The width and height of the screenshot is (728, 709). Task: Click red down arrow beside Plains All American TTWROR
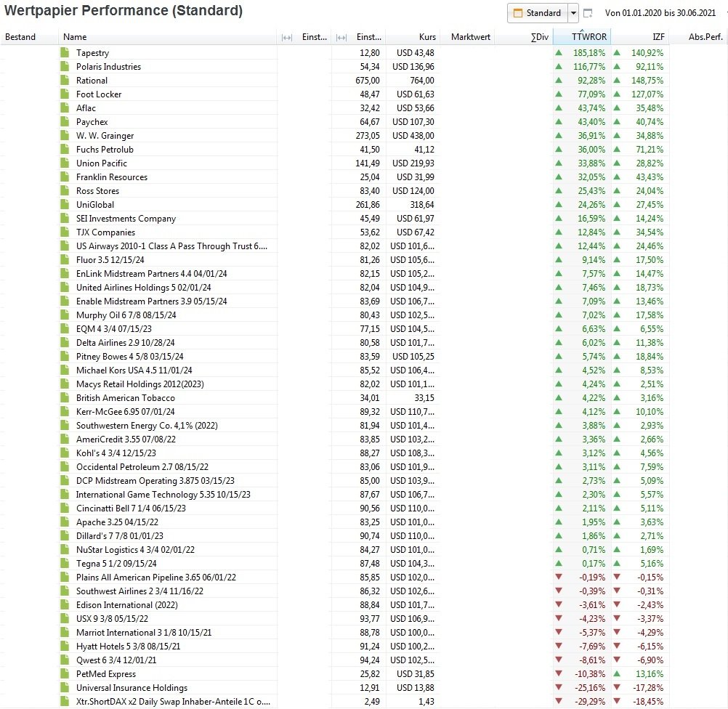559,577
